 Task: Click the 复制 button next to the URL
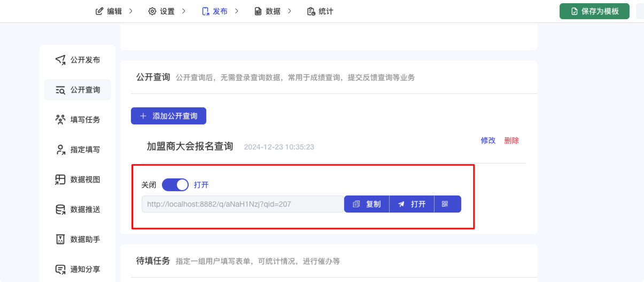point(367,204)
